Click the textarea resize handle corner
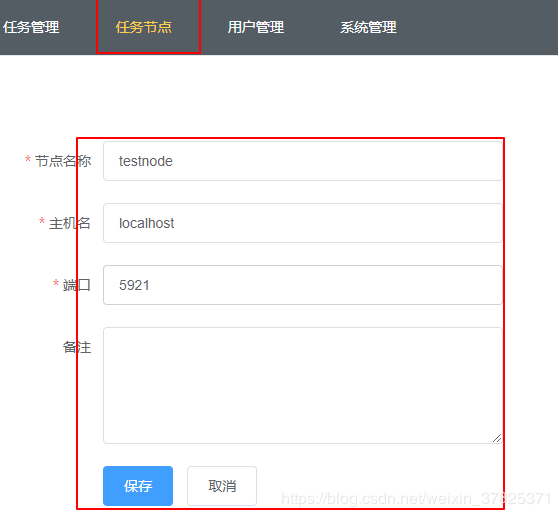The image size is (559, 517). pyautogui.click(x=497, y=438)
